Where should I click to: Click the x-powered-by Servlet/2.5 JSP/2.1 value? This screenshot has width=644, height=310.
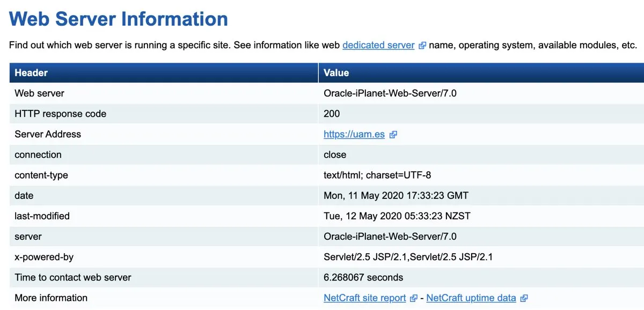pos(408,257)
